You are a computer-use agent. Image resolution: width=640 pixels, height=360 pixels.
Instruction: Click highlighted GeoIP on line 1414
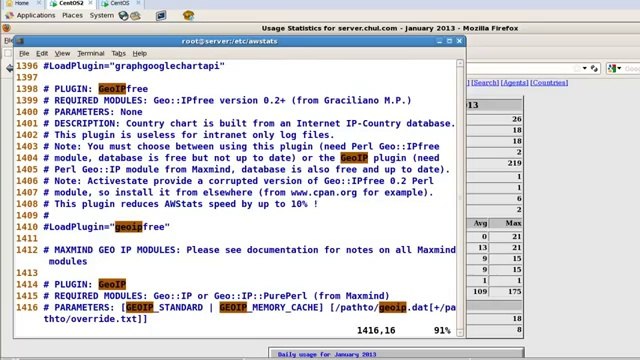pyautogui.click(x=112, y=284)
